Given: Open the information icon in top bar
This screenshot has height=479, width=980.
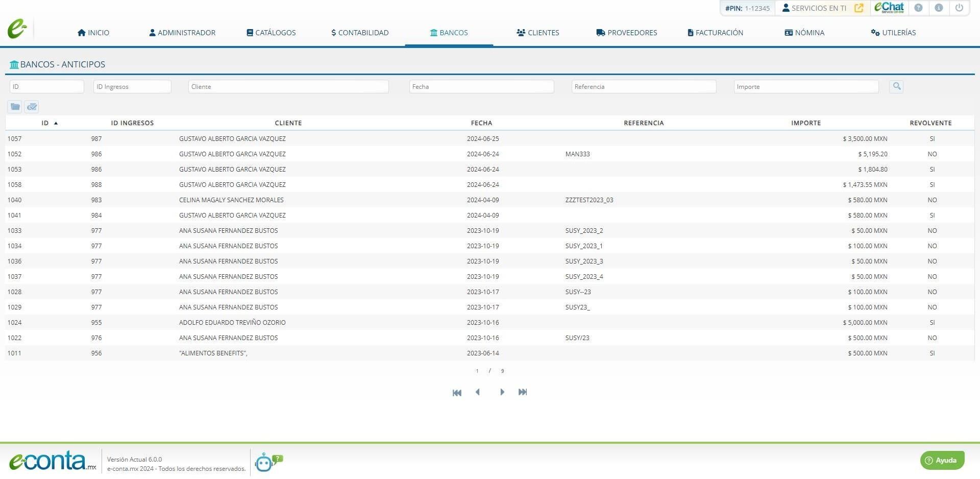Looking at the screenshot, I should [939, 8].
